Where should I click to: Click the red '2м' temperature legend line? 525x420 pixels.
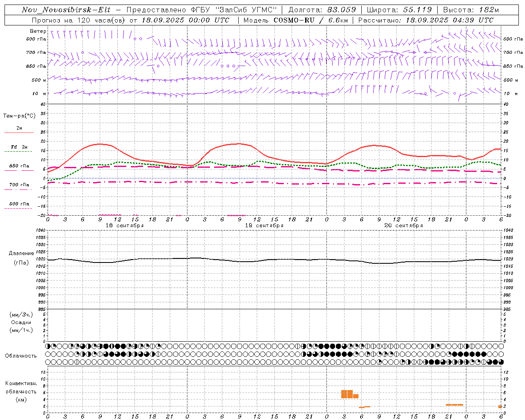(x=19, y=133)
